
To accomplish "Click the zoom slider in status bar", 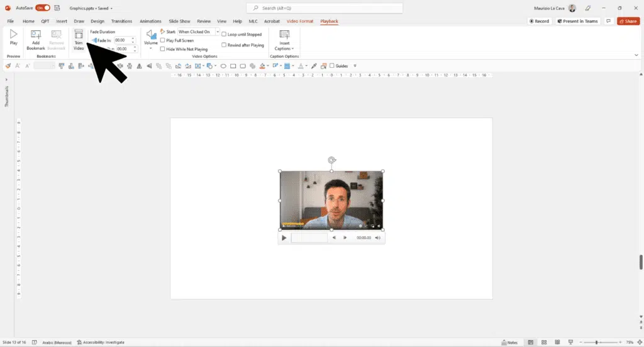I will click(596, 342).
